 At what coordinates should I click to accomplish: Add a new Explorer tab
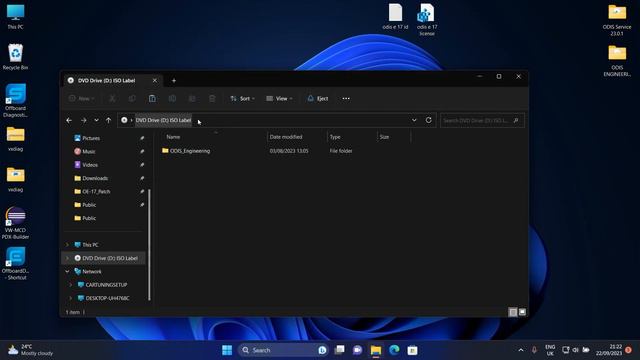coord(174,80)
